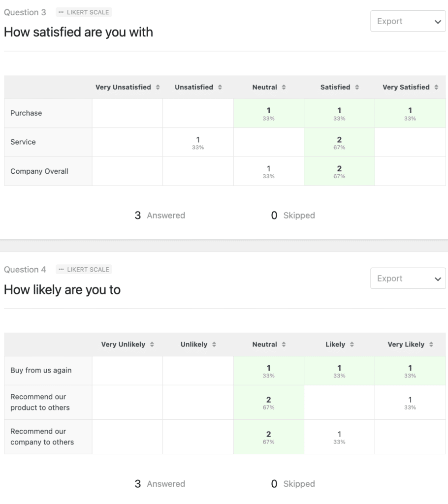
Task: Open the Export dropdown for Question 4
Action: (x=408, y=278)
